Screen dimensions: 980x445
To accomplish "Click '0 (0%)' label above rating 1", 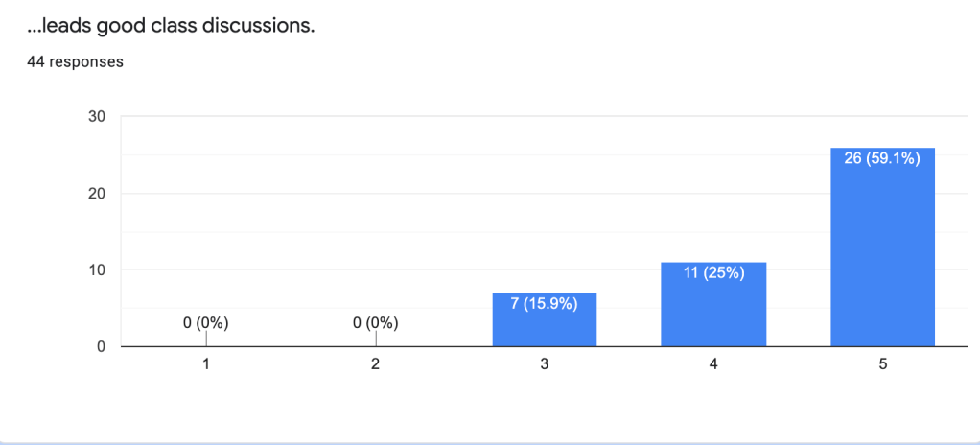I will 206,323.
